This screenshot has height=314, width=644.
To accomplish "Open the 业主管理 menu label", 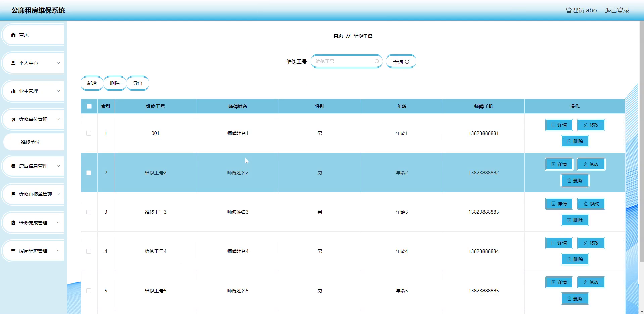I will click(x=29, y=91).
